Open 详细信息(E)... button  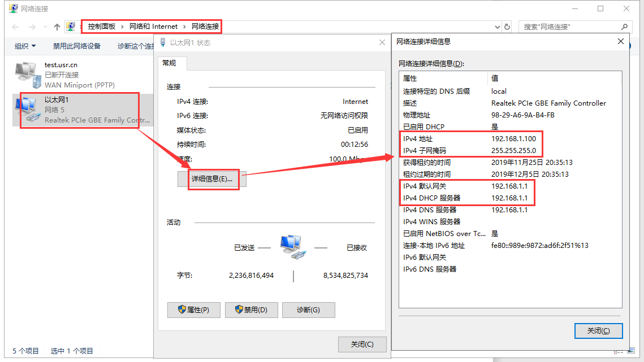[212, 179]
